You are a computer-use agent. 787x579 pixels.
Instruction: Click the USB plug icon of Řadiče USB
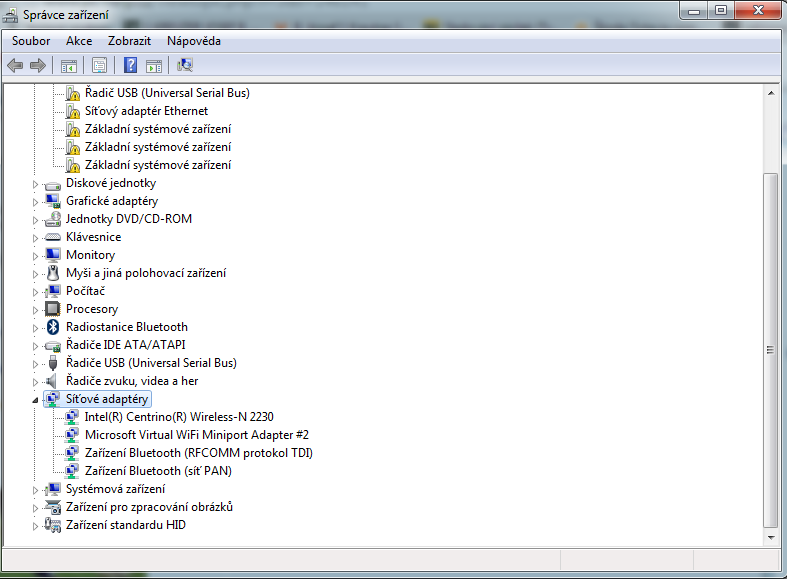(x=53, y=363)
